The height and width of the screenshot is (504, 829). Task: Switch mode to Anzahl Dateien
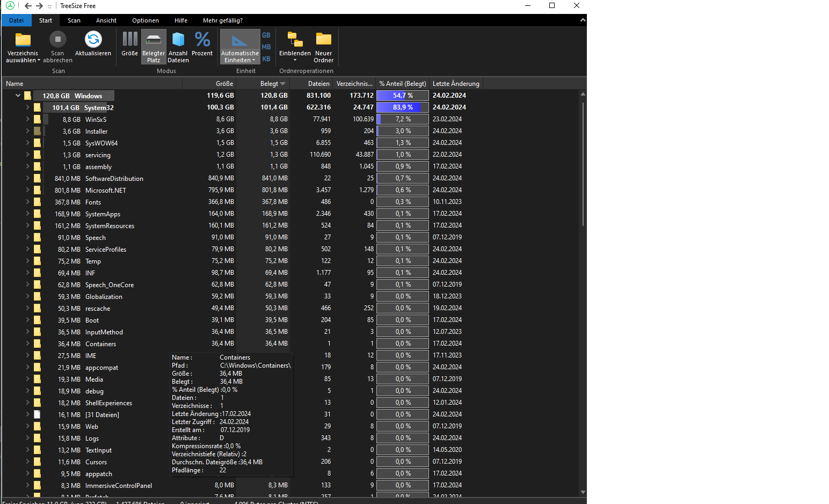[x=178, y=47]
